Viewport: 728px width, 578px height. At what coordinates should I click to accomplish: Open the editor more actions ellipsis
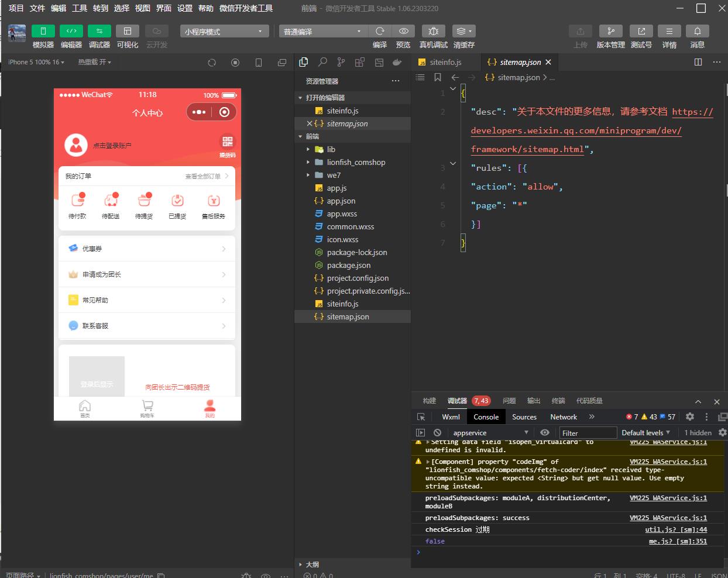pos(717,62)
